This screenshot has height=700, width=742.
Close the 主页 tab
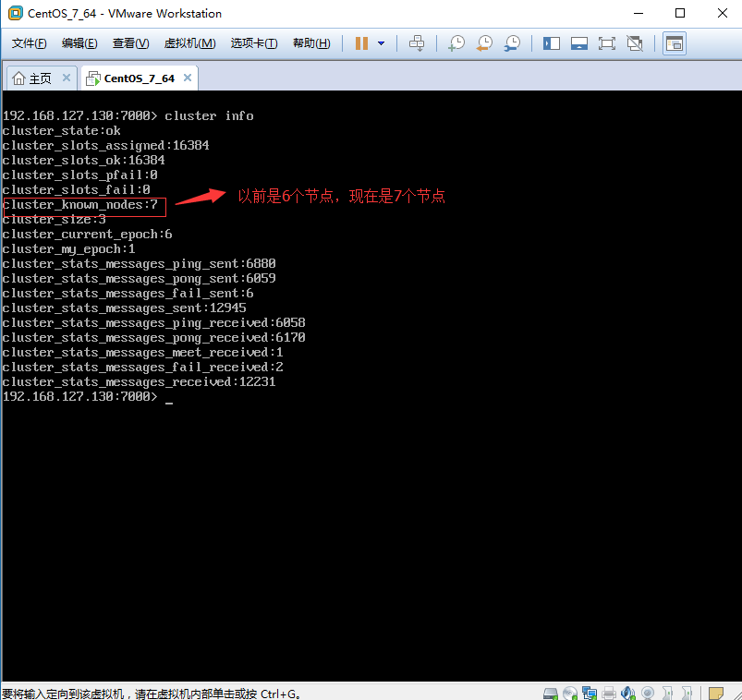pos(67,78)
